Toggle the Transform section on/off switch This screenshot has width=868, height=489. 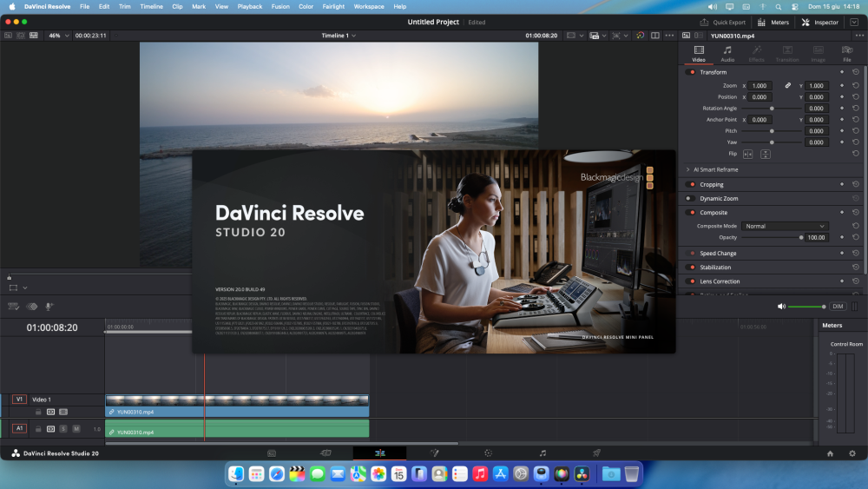tap(690, 72)
